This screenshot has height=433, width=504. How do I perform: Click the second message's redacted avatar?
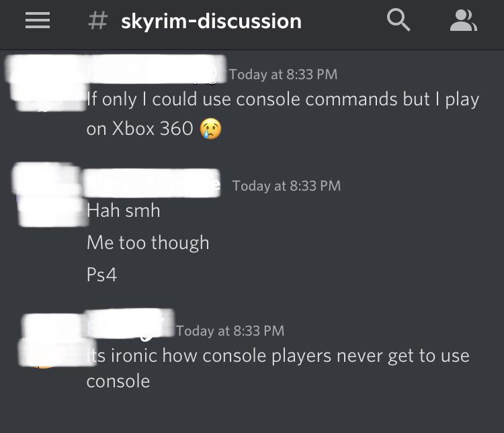(48, 195)
